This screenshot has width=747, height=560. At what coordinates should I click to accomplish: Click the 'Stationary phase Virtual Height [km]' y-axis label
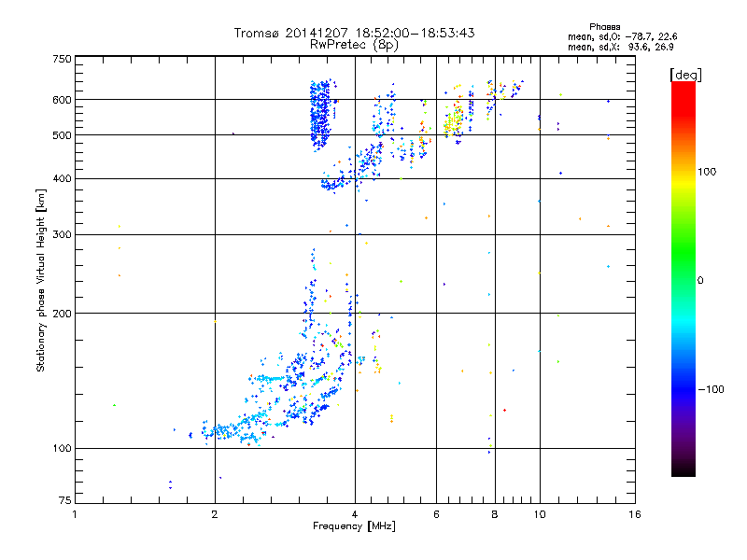[x=40, y=280]
